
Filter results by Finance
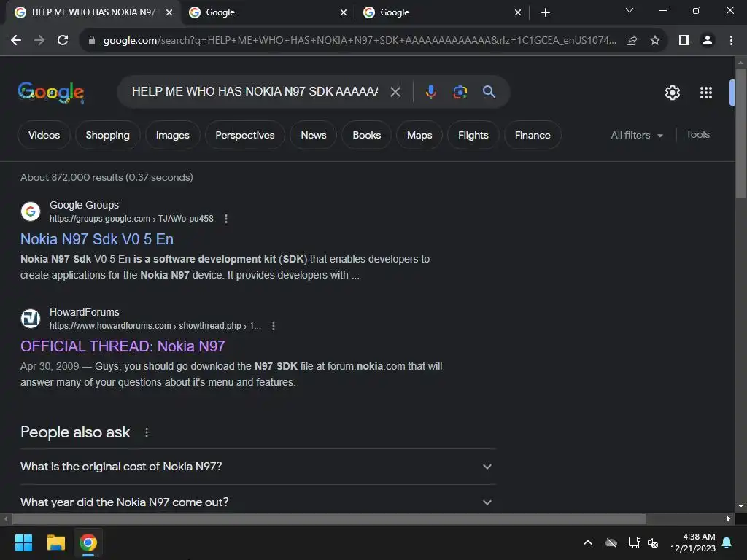click(x=533, y=135)
